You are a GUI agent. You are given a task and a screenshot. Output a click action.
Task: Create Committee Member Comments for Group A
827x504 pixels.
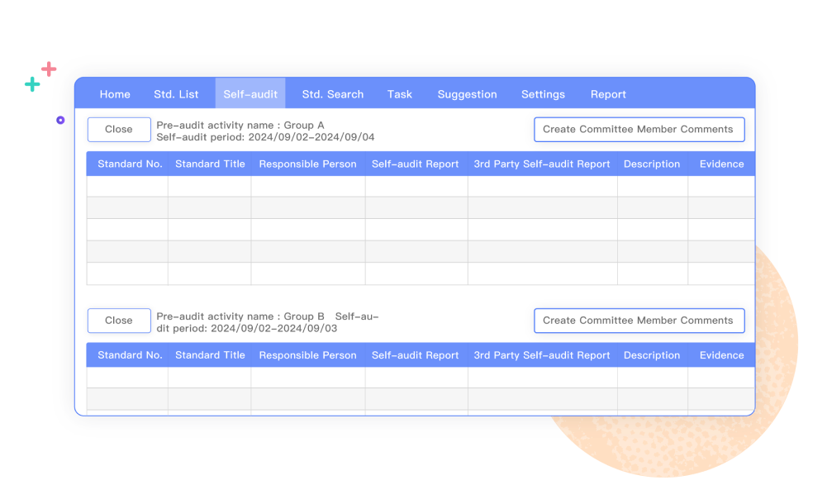pyautogui.click(x=639, y=130)
